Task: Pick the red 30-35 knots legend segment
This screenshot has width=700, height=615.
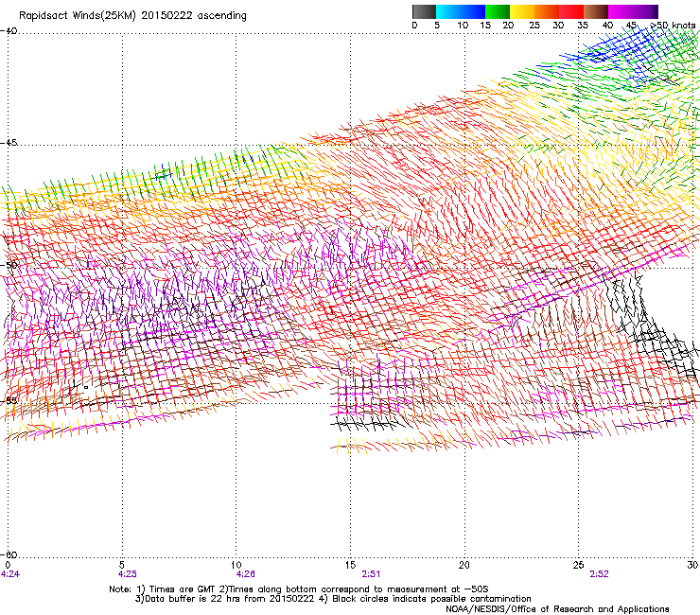Action: (x=571, y=11)
